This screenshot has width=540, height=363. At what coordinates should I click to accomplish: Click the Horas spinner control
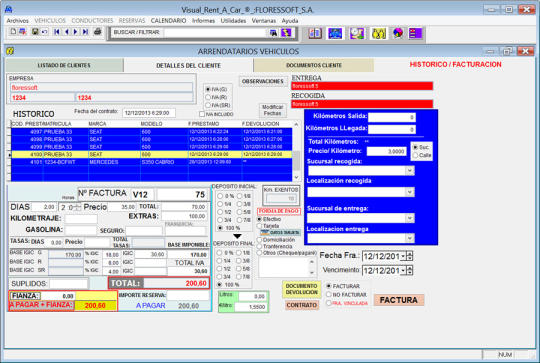(77, 207)
